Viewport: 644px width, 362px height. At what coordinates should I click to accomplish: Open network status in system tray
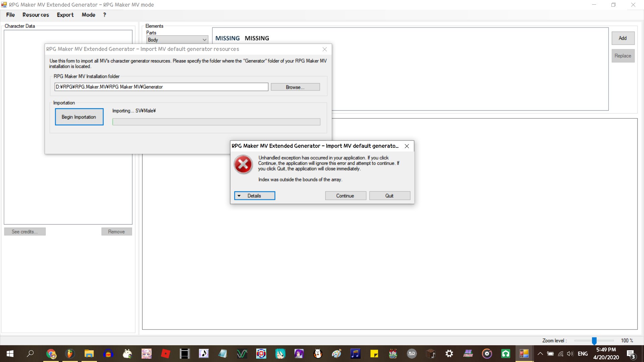pos(560,354)
